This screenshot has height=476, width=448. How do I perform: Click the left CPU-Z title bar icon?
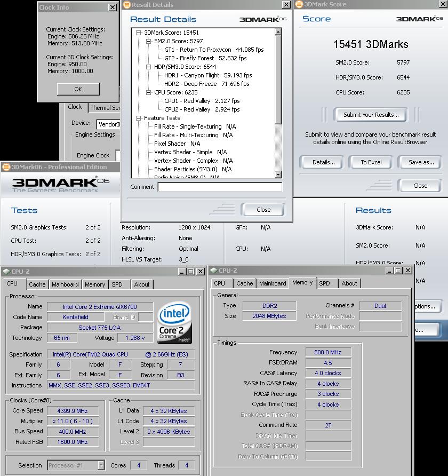click(6, 272)
